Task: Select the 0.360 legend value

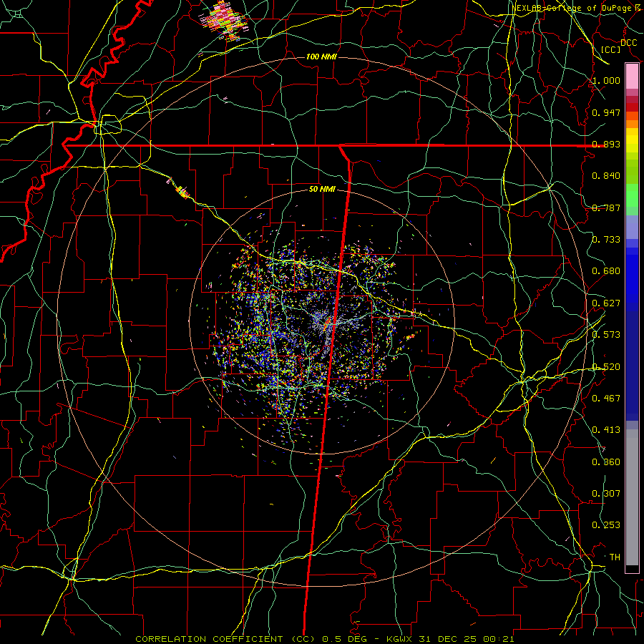Action: click(606, 462)
